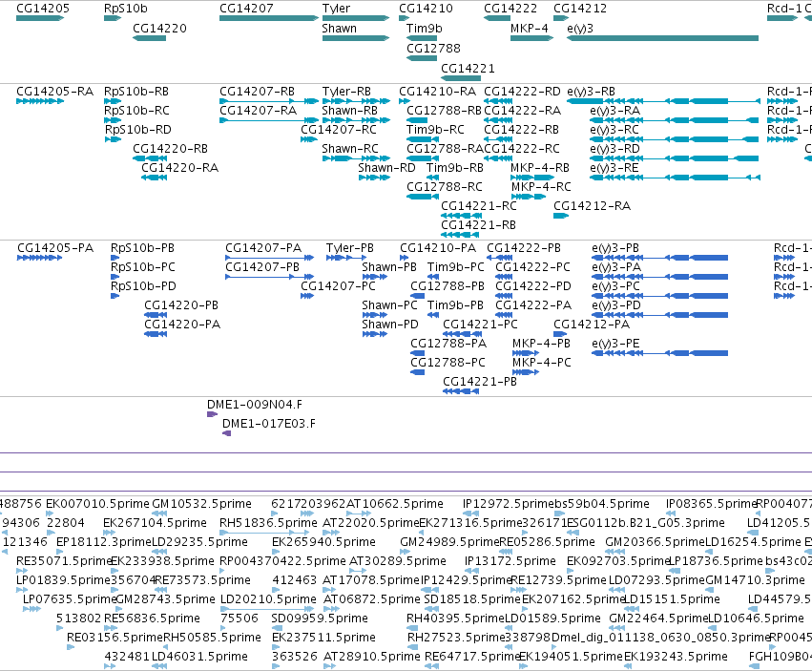Select protein MKP-4-PC

(542, 362)
